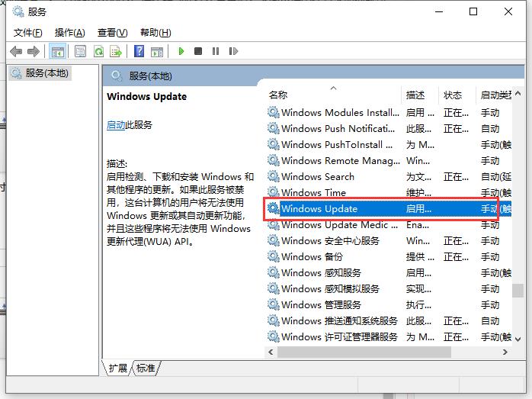Image resolution: width=532 pixels, height=399 pixels.
Task: Select Windows Modules Installer service name
Action: pyautogui.click(x=340, y=112)
